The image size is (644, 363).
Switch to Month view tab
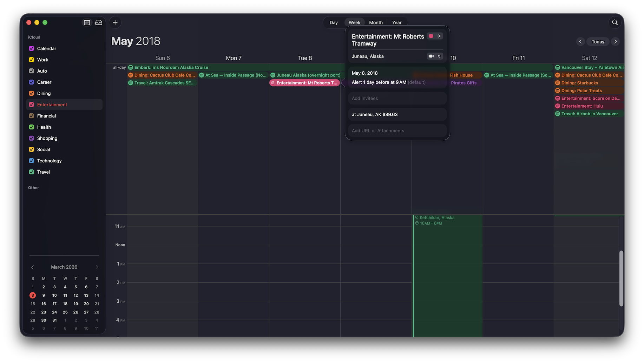tap(376, 22)
